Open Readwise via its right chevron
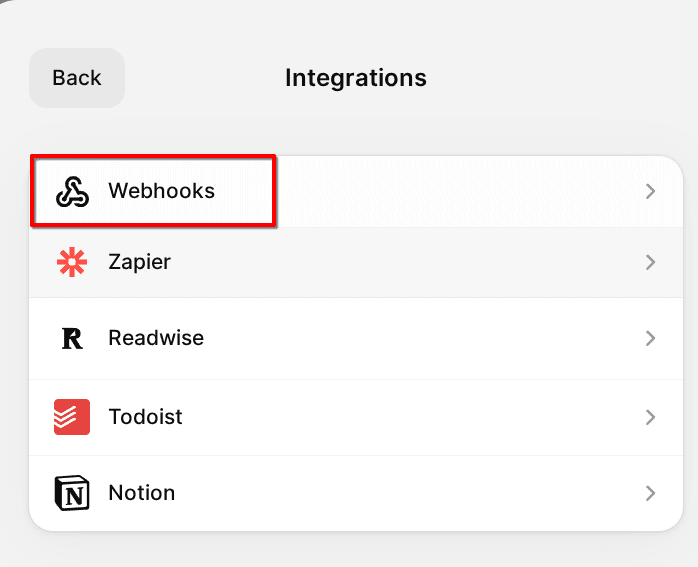 (650, 338)
